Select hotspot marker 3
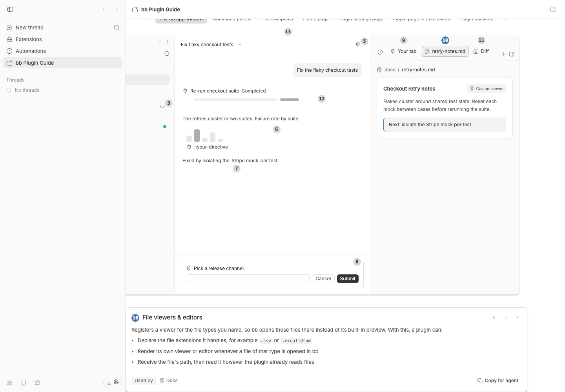Screen dimensions: 565x392 pyautogui.click(x=169, y=103)
